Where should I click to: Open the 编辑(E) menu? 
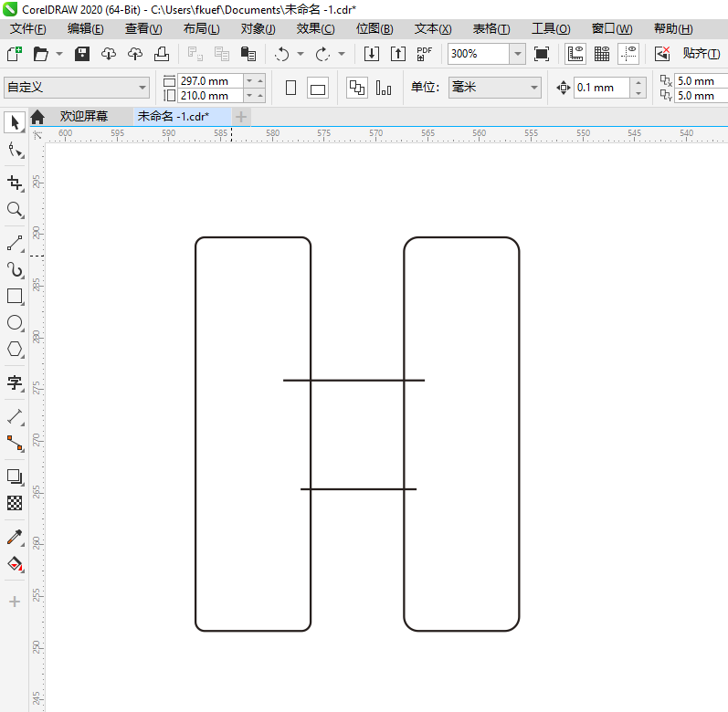[x=86, y=29]
